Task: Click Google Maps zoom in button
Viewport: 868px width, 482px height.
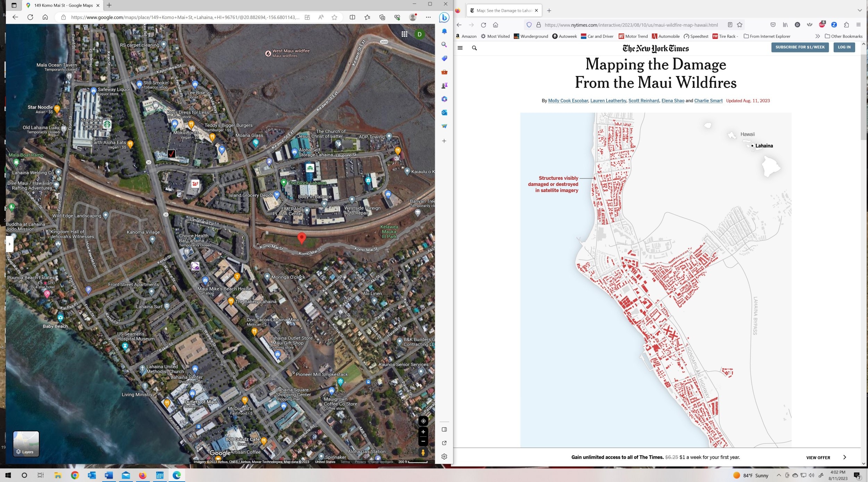Action: tap(423, 432)
